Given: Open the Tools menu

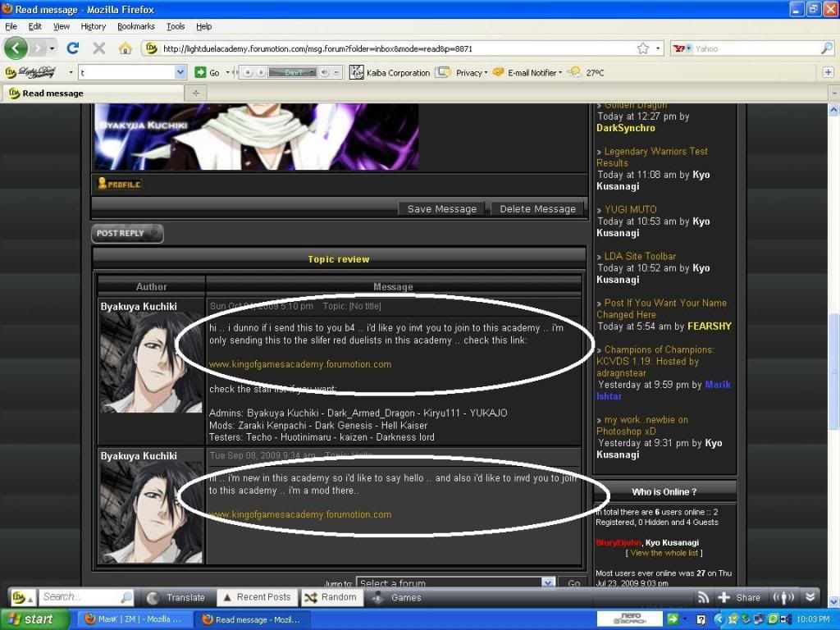Looking at the screenshot, I should pyautogui.click(x=176, y=26).
